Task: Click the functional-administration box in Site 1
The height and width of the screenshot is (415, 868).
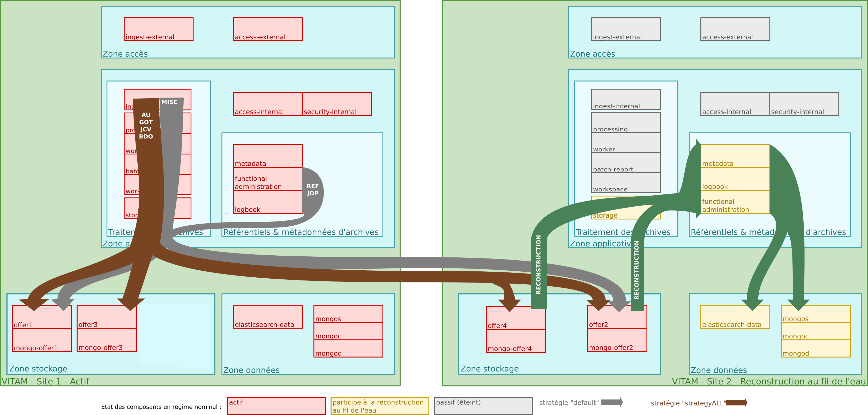Action: tap(267, 179)
